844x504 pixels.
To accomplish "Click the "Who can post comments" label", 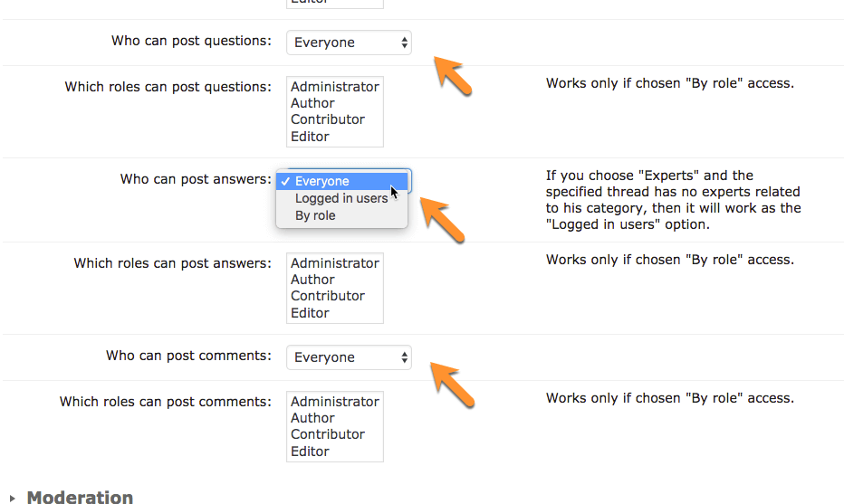I will 188,356.
